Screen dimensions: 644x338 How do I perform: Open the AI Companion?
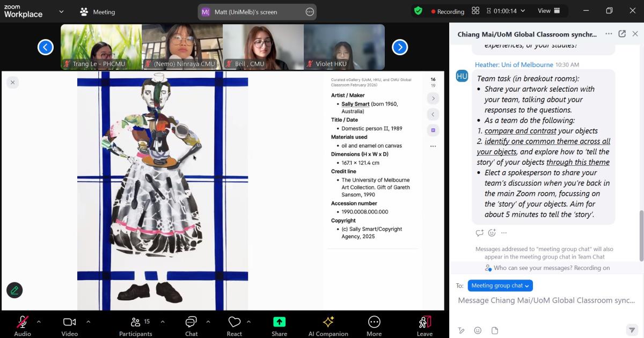328,325
